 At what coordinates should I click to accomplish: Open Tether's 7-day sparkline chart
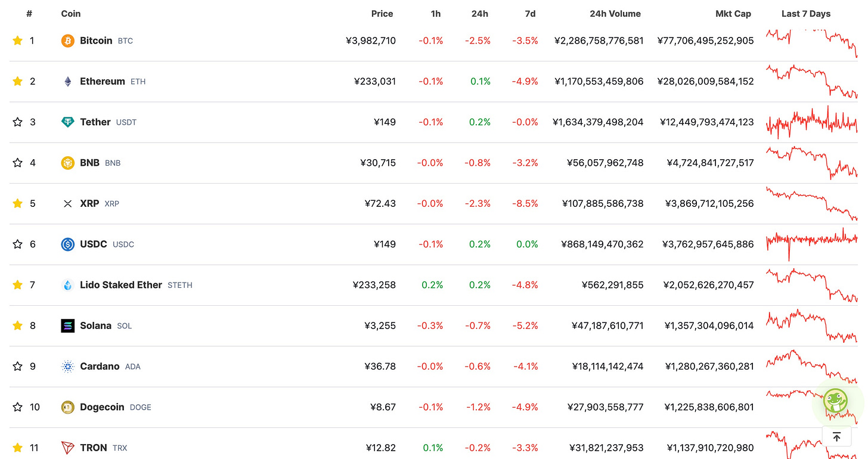[x=812, y=122]
